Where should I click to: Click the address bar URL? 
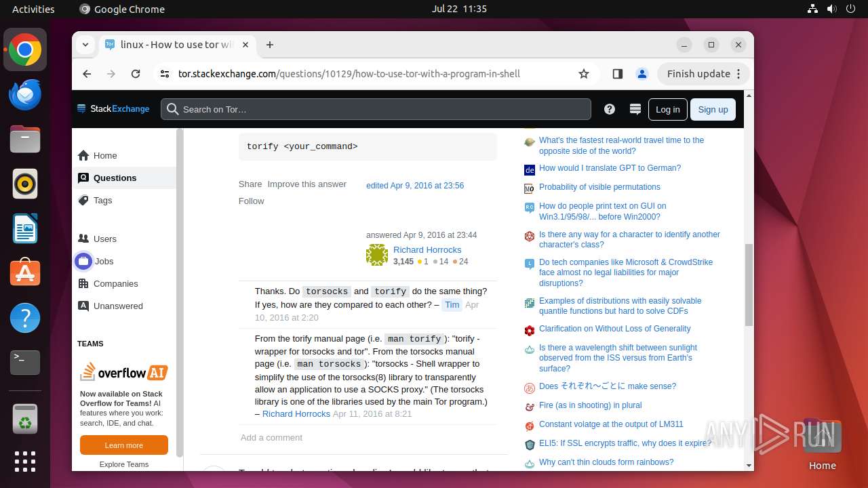(349, 74)
